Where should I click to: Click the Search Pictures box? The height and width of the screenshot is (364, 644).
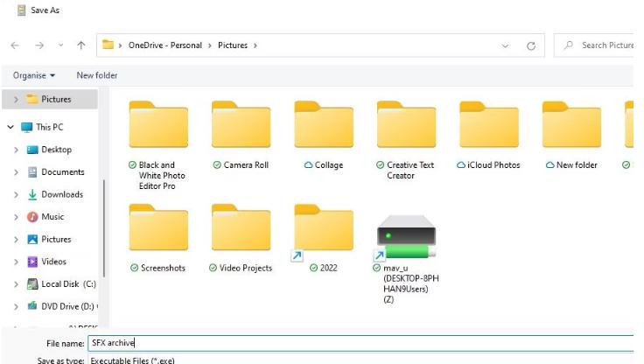pyautogui.click(x=594, y=45)
